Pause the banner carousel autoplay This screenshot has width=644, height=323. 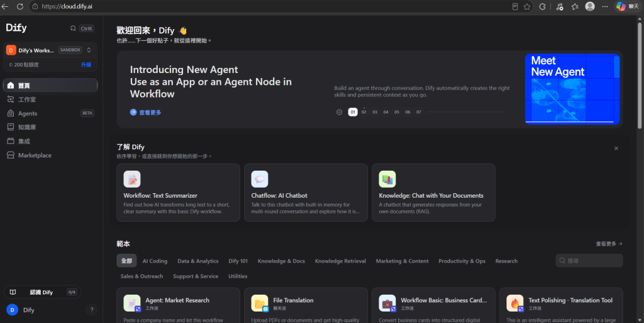(339, 112)
